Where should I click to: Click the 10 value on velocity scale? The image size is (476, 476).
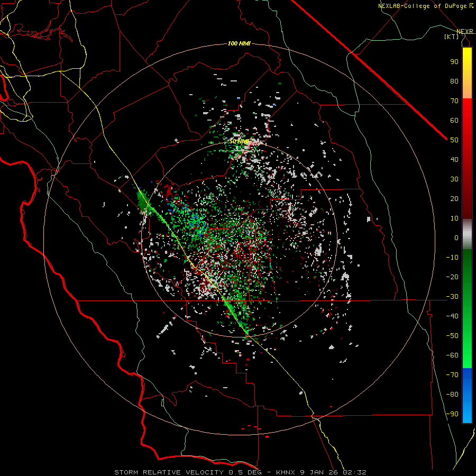[x=454, y=218]
